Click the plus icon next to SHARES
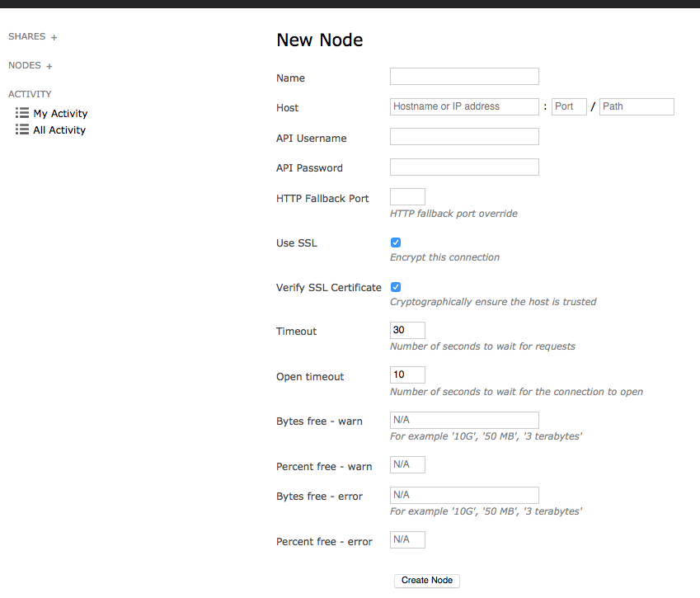This screenshot has width=700, height=598. click(54, 37)
